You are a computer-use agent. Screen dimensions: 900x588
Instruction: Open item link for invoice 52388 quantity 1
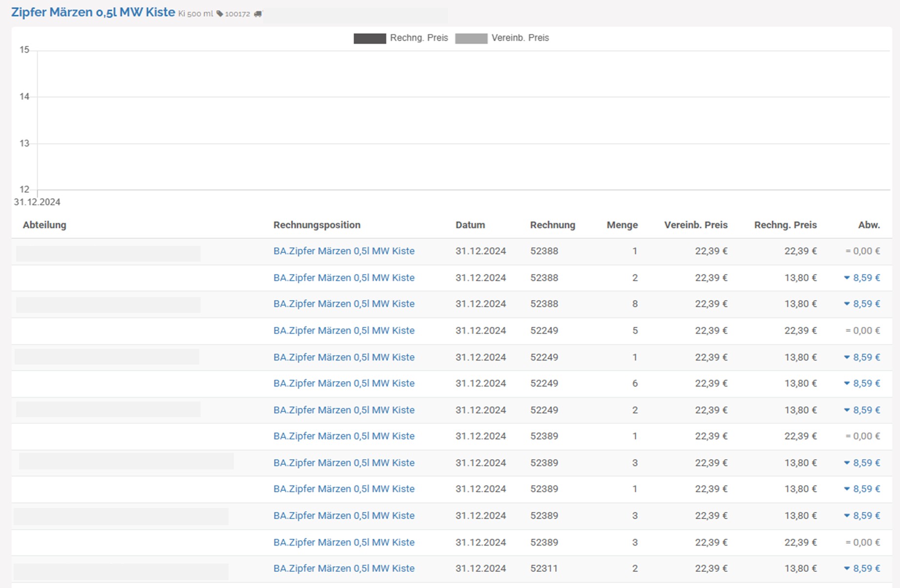[x=344, y=251]
